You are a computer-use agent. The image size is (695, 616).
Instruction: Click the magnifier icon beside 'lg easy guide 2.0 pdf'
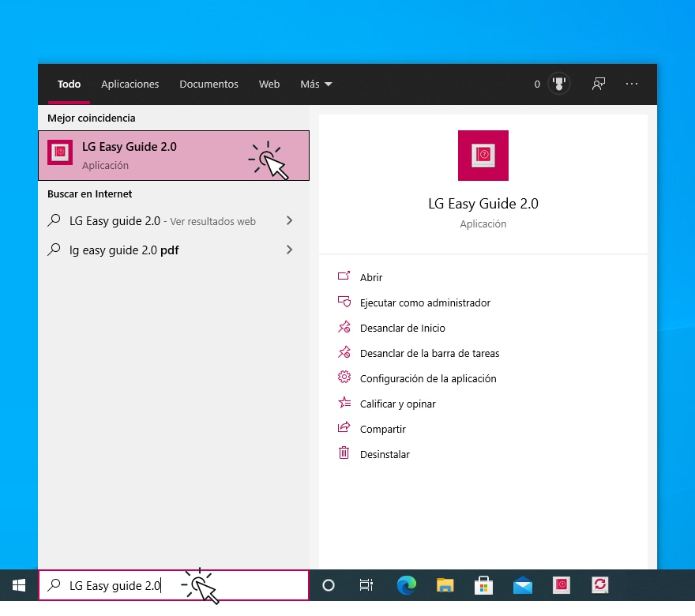pyautogui.click(x=54, y=249)
